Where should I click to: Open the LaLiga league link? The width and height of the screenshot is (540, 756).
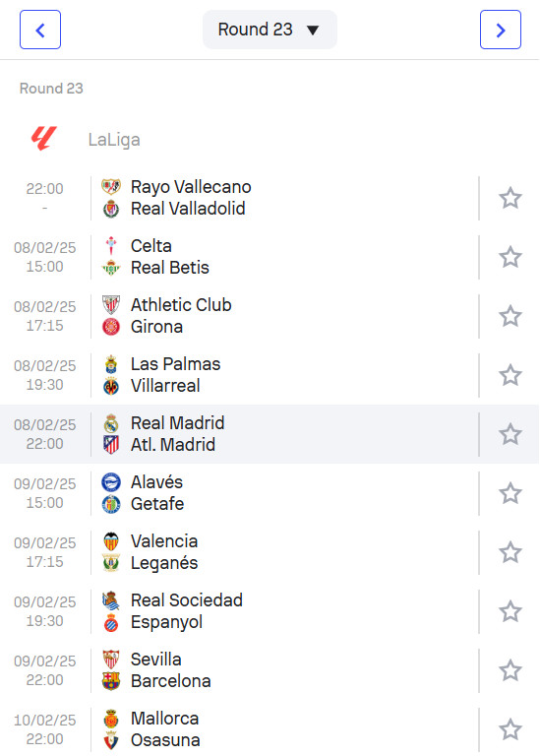(114, 140)
